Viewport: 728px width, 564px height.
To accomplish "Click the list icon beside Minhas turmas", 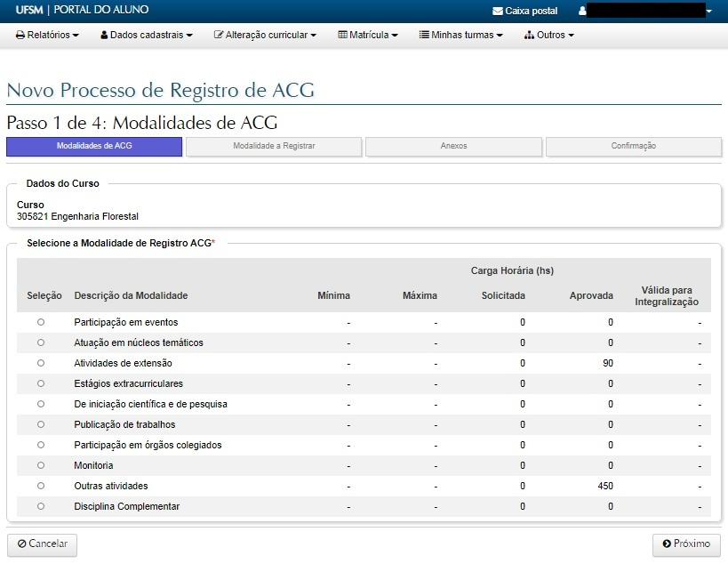I will click(x=424, y=36).
